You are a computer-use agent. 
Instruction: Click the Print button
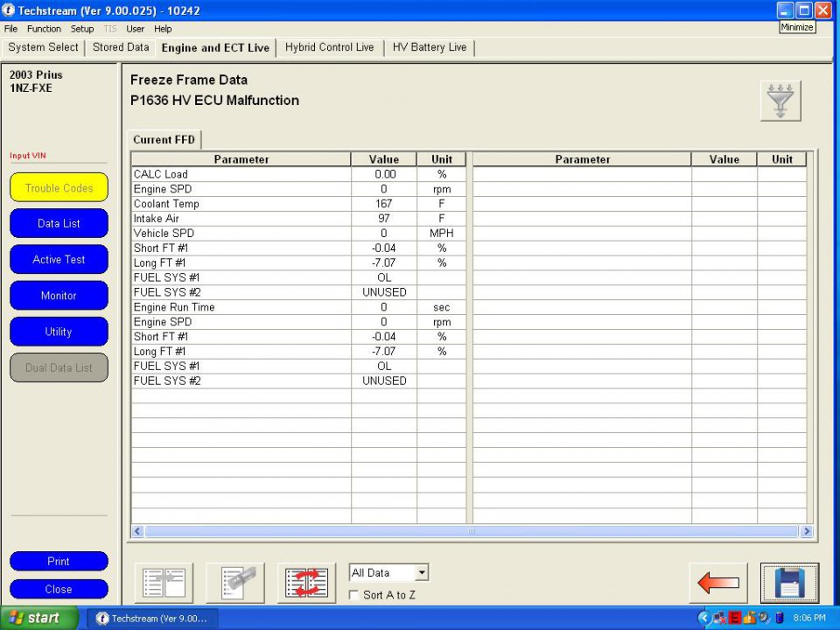click(x=59, y=561)
